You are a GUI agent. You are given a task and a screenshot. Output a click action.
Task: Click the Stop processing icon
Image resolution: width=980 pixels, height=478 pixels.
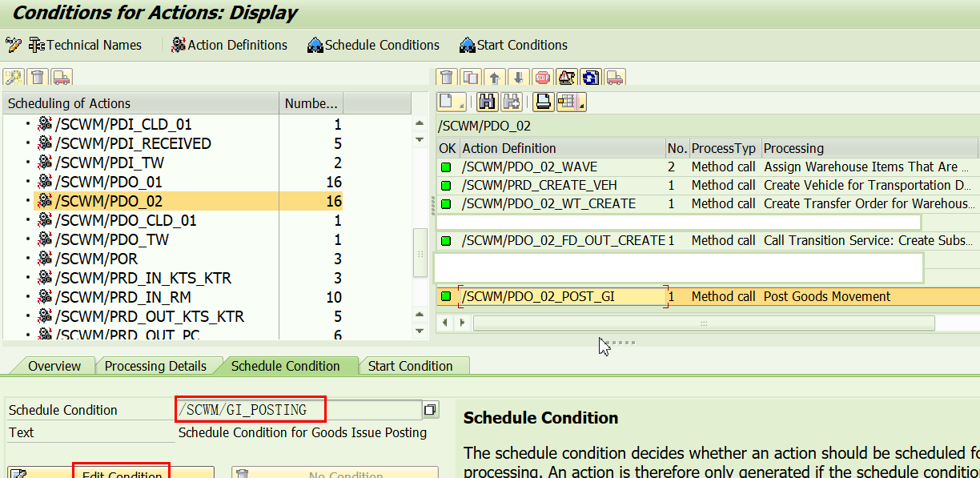(x=542, y=77)
